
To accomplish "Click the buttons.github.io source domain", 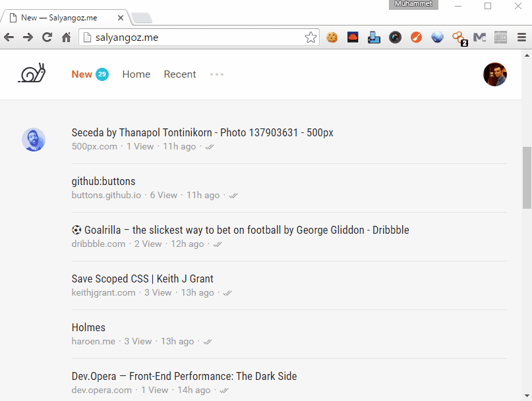I will pos(106,196).
